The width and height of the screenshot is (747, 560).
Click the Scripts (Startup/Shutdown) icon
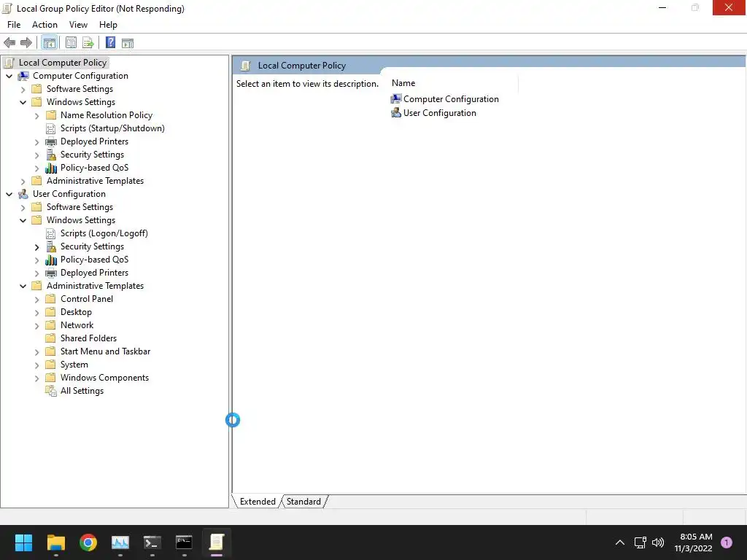pos(50,128)
